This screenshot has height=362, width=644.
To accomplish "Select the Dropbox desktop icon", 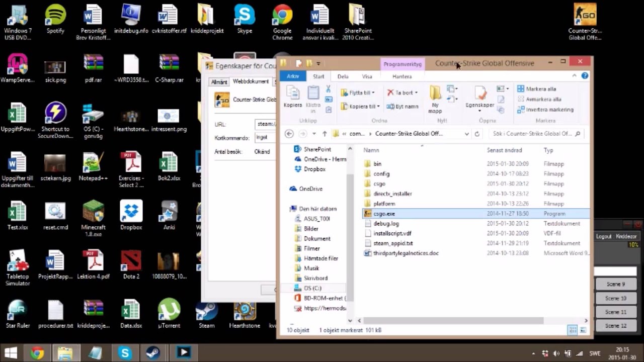I will pyautogui.click(x=131, y=216).
